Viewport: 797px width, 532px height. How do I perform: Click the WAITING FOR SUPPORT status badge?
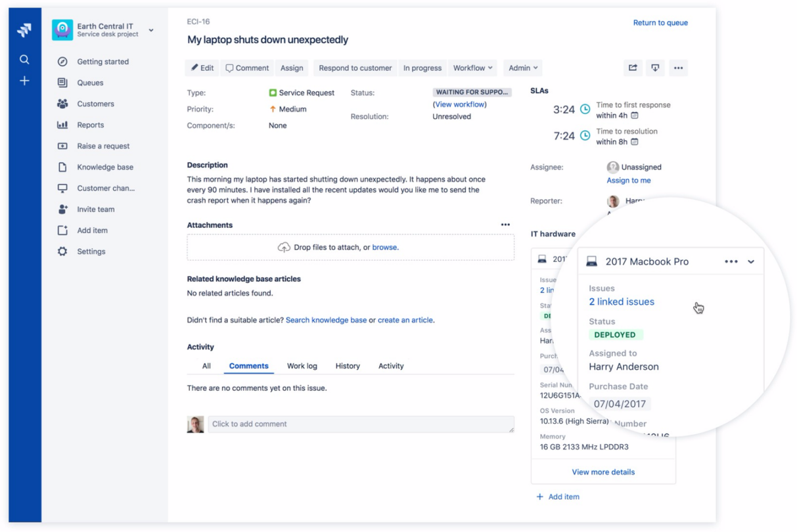tap(472, 93)
